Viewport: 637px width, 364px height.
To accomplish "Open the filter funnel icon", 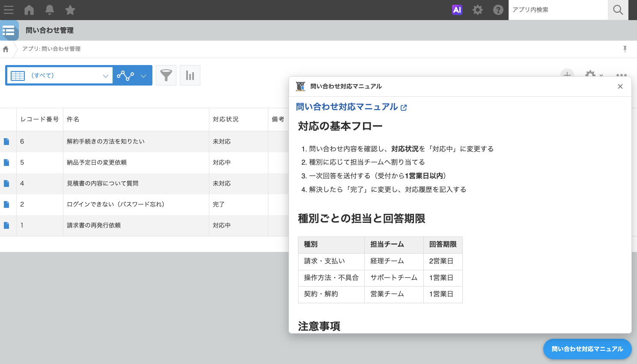I will [x=166, y=75].
